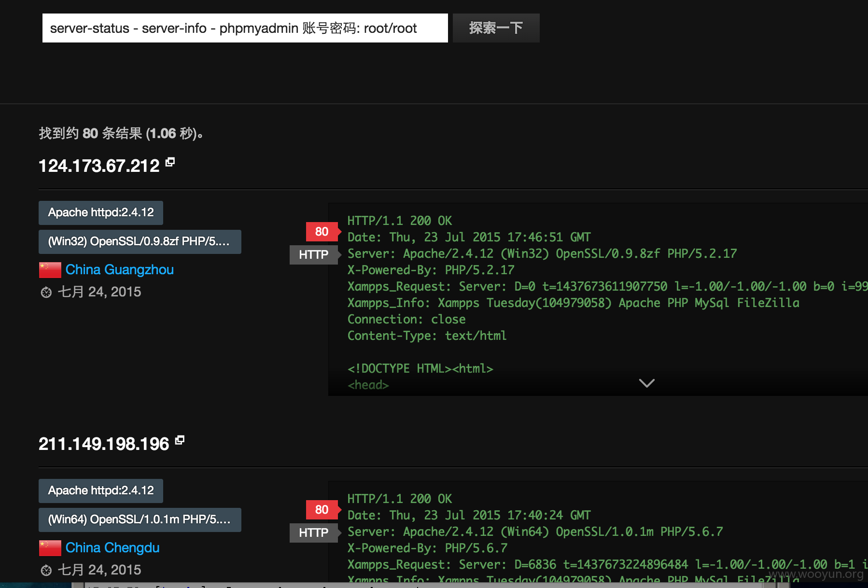Click 'Date: Thu, 23 Jul 2015 17:46:51 GMT' line

(469, 238)
